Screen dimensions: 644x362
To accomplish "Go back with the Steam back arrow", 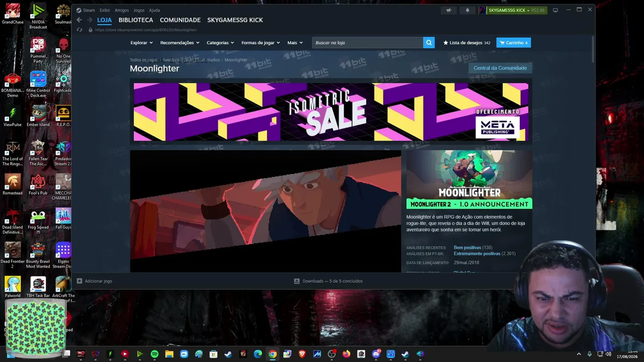I will [79, 20].
